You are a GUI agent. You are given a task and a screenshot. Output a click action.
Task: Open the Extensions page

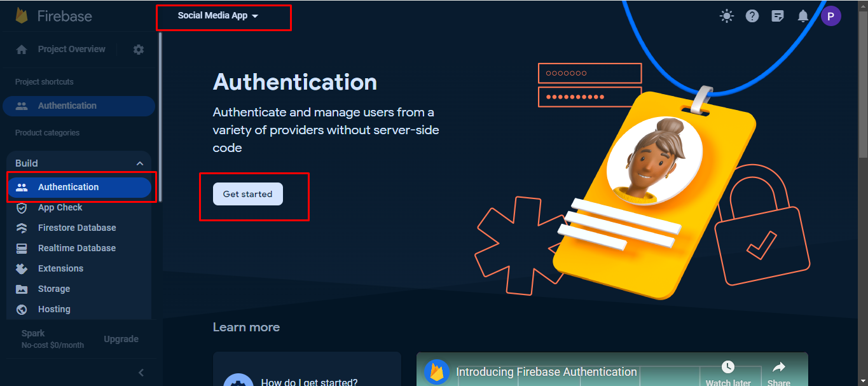[x=60, y=268]
